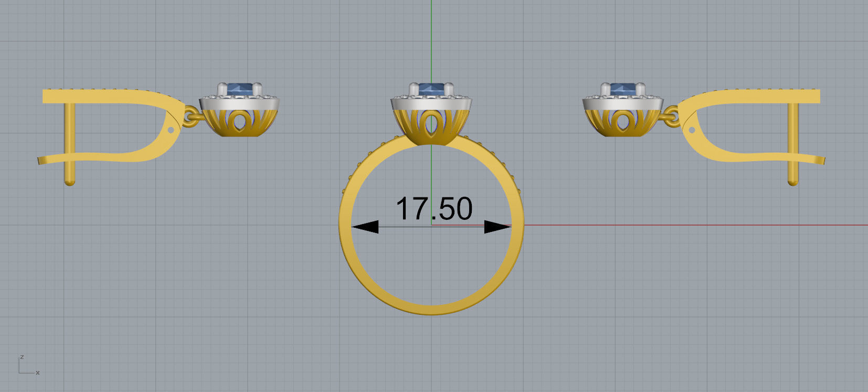Select the left earring's white halo rim
This screenshot has height=392, width=868.
239,103
